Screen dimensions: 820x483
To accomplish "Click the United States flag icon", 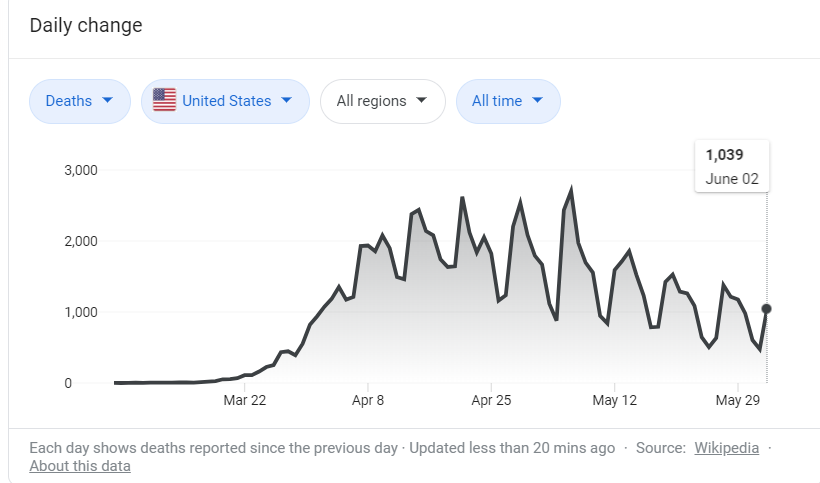I will point(164,101).
